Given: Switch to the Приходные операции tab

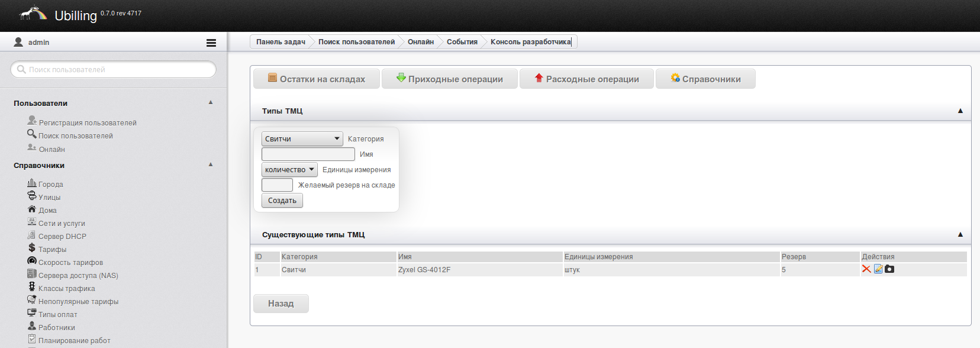Looking at the screenshot, I should click(x=450, y=79).
